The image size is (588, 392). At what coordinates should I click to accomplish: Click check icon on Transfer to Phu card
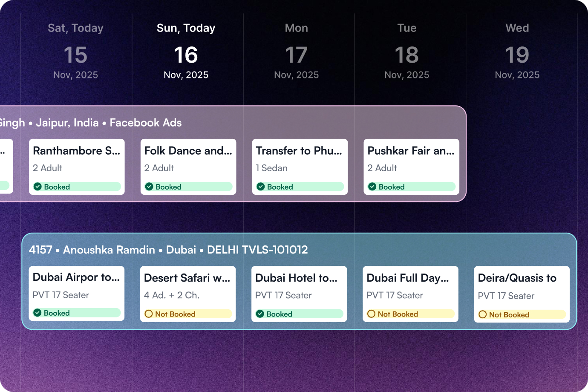click(261, 187)
